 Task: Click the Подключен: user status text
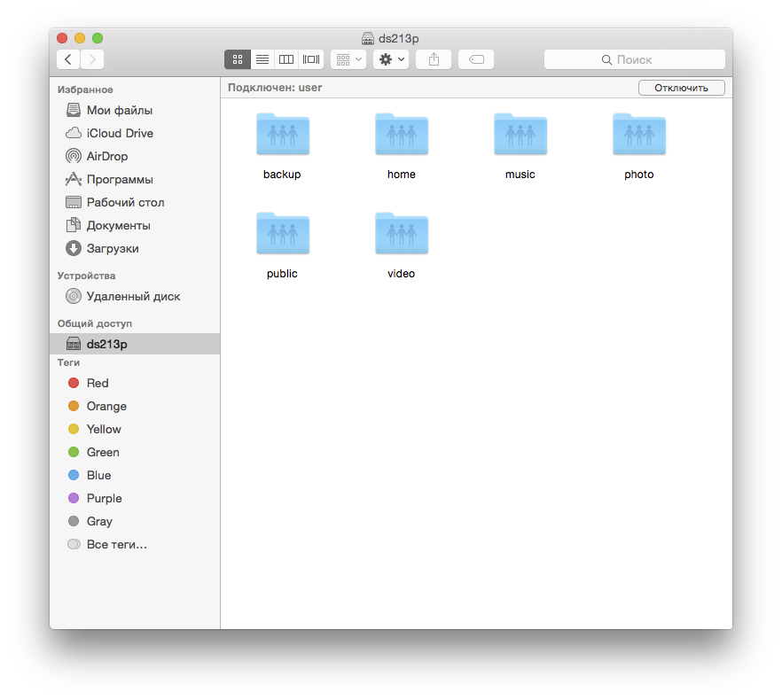tap(275, 88)
